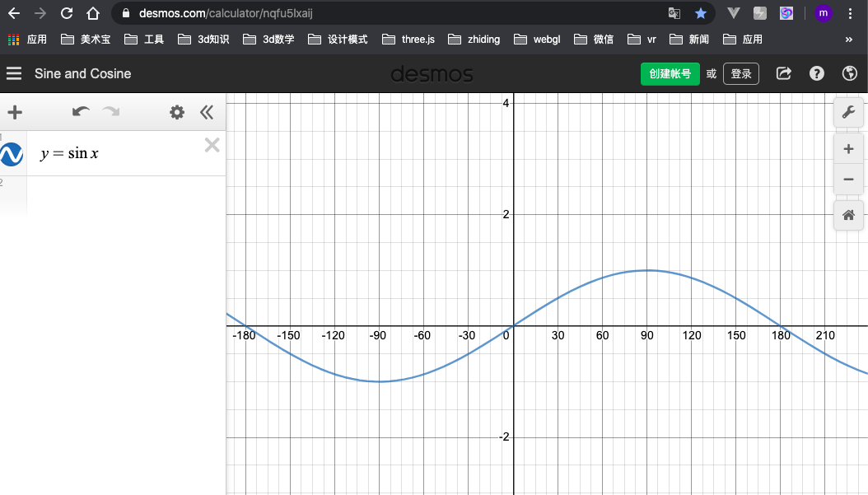
Task: Open the help question mark icon
Action: coord(816,73)
